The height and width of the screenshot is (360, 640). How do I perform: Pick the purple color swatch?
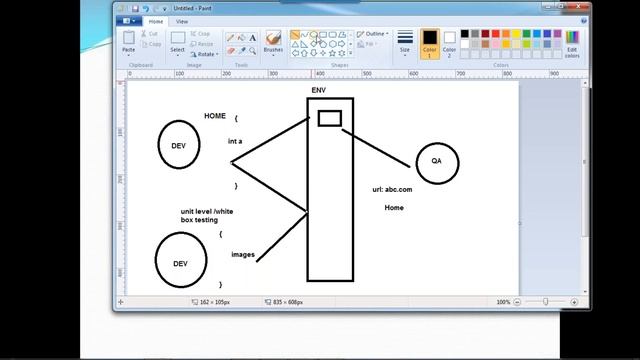coord(558,33)
